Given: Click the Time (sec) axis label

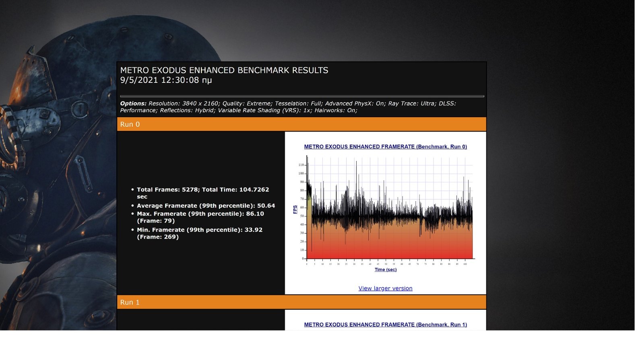Looking at the screenshot, I should [386, 269].
